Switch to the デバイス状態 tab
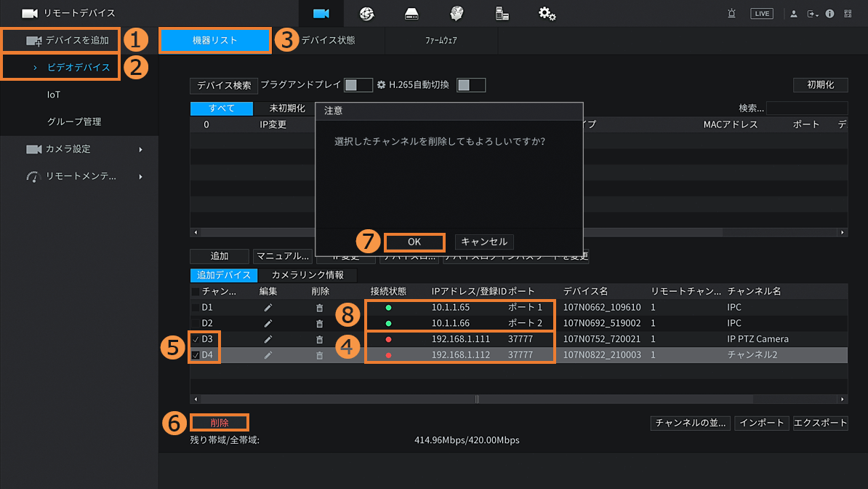This screenshot has height=489, width=868. point(328,41)
